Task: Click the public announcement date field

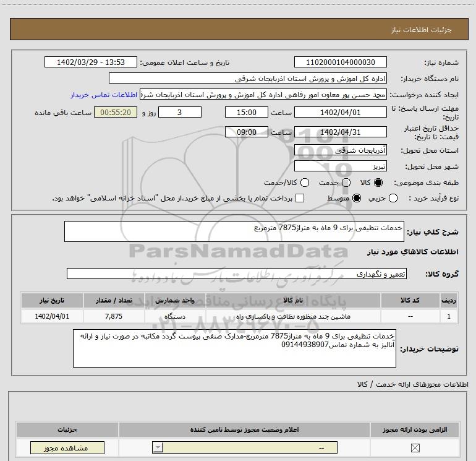Action: point(91,62)
